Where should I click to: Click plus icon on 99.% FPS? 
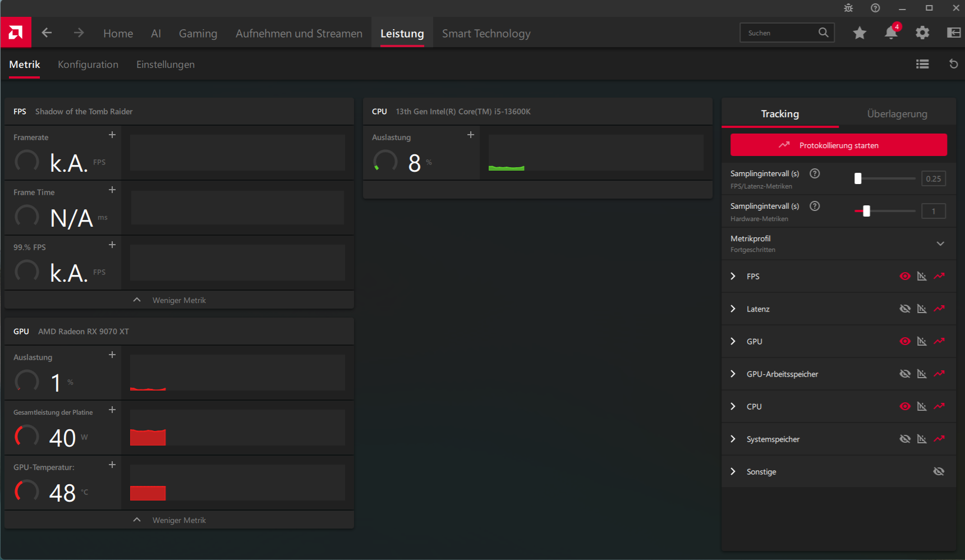(x=112, y=245)
